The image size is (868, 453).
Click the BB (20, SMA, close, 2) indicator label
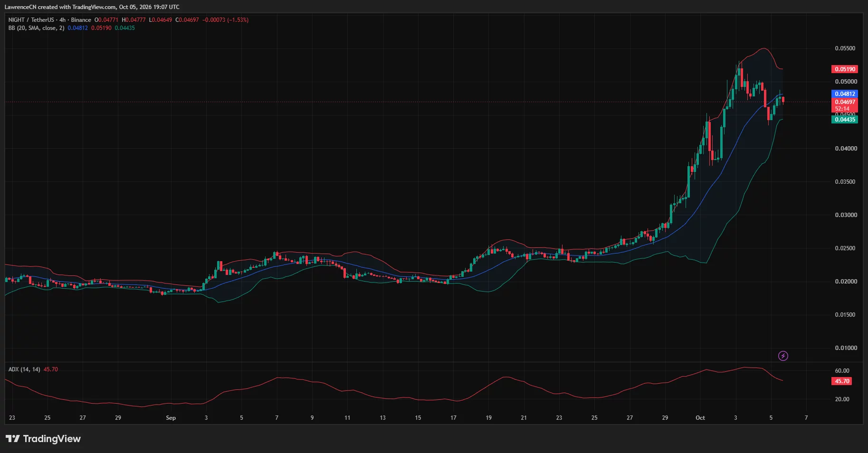pos(36,28)
